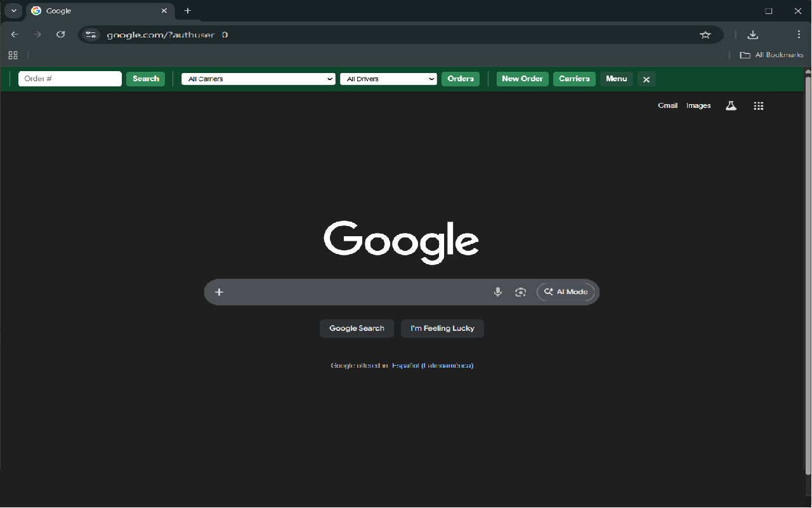
Task: Open Google Search Labs
Action: coord(730,105)
